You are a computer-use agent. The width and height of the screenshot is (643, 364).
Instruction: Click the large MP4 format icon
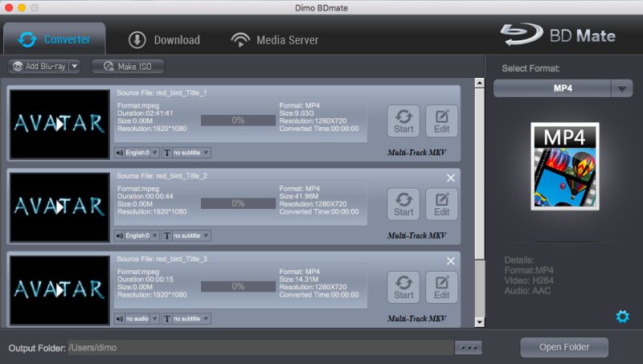(x=565, y=166)
